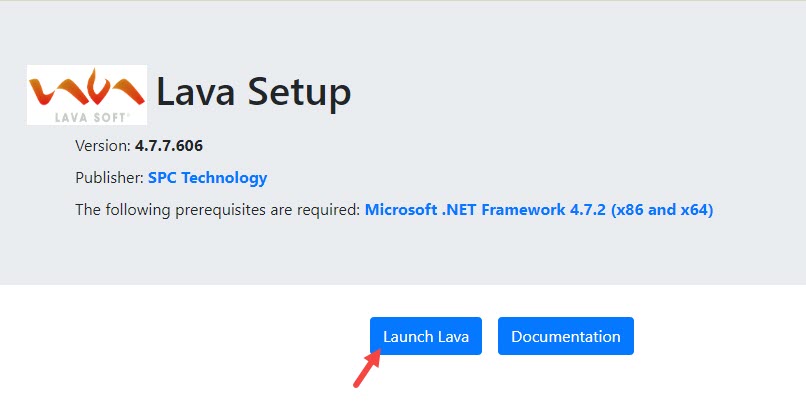Open the Documentation button
806x410 pixels.
coord(565,337)
